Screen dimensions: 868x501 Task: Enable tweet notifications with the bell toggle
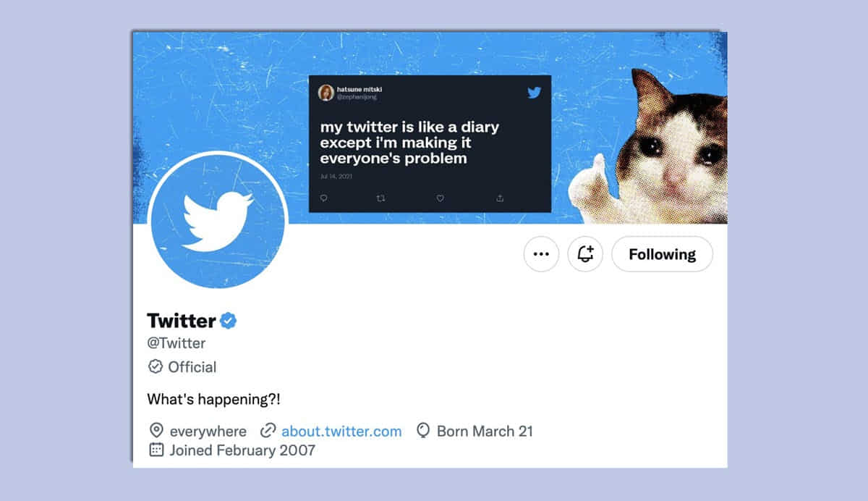coord(584,254)
